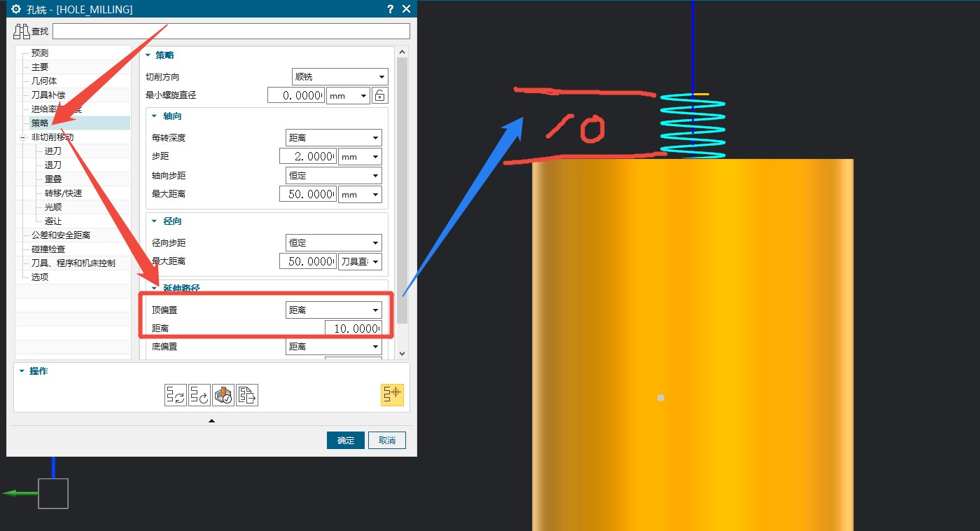The width and height of the screenshot is (980, 531).
Task: Click the 查找 search input field
Action: [x=231, y=31]
